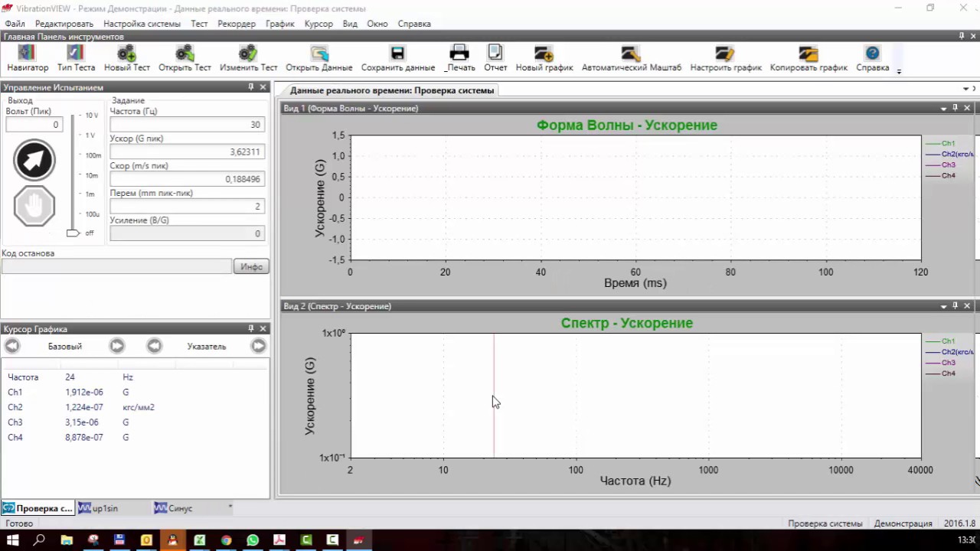The image size is (980, 551).
Task: Select Ch3 legend entry in spectrum graph
Action: 940,363
